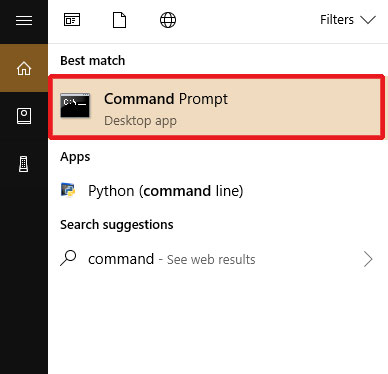Click the 'Apps' section header
Screen dimensions: 388x374
coord(75,157)
